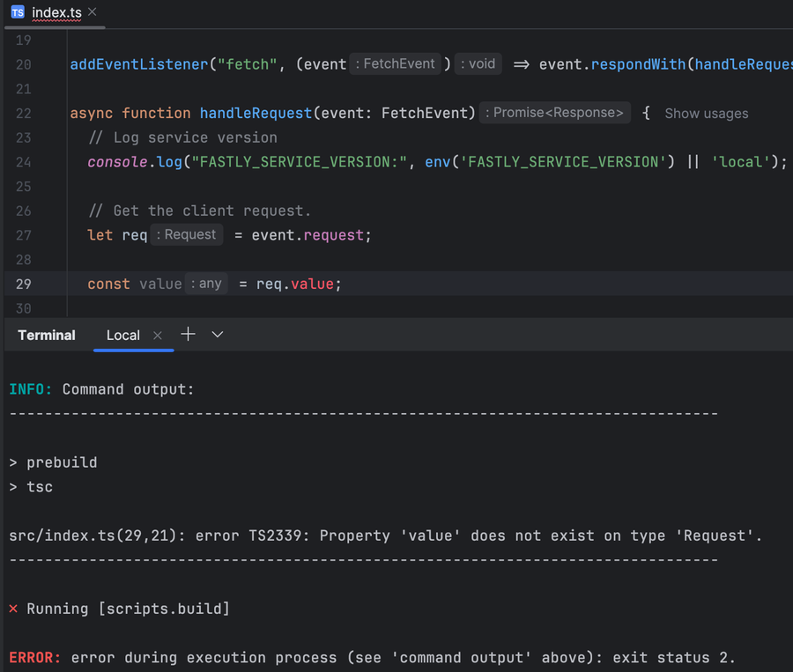Click gutter line number 22
The image size is (793, 672).
[23, 114]
